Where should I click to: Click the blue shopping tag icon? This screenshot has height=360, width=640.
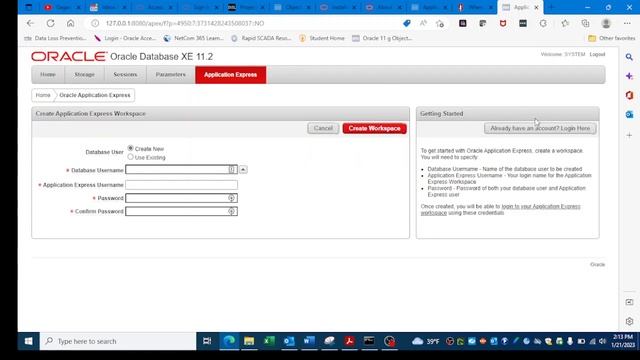(407, 23)
